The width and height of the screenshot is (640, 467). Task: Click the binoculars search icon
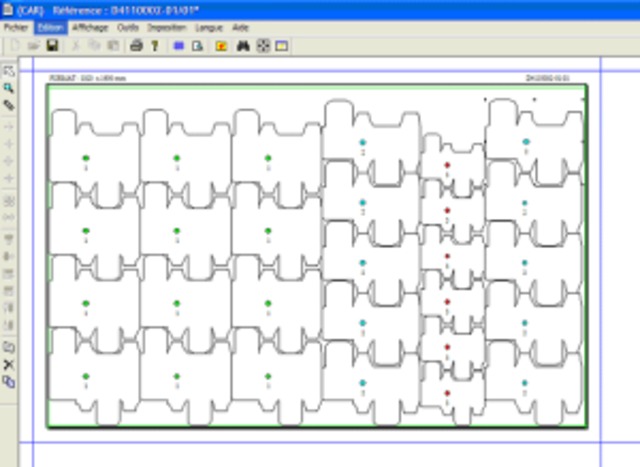(x=242, y=46)
